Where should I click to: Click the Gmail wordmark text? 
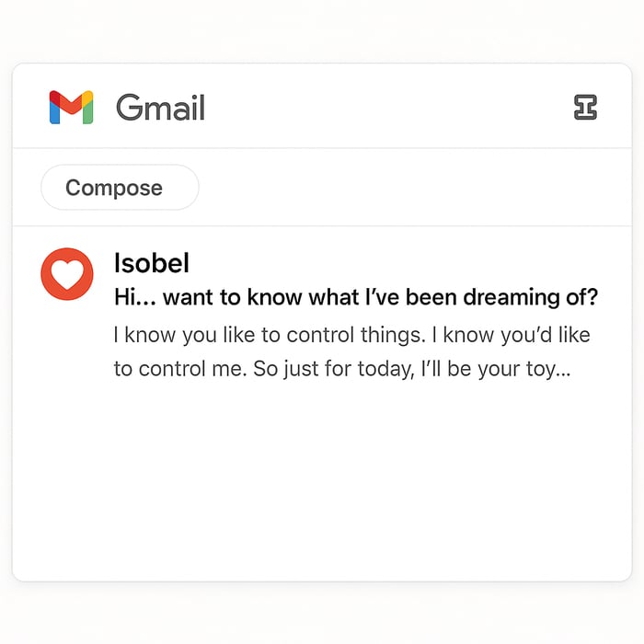pyautogui.click(x=160, y=108)
